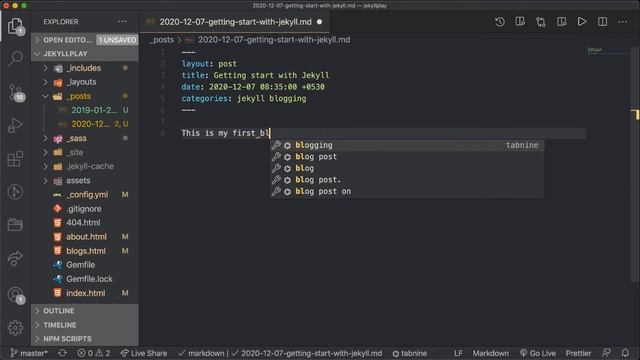
Task: Open the Accounts icon in activity bar
Action: tap(16, 295)
